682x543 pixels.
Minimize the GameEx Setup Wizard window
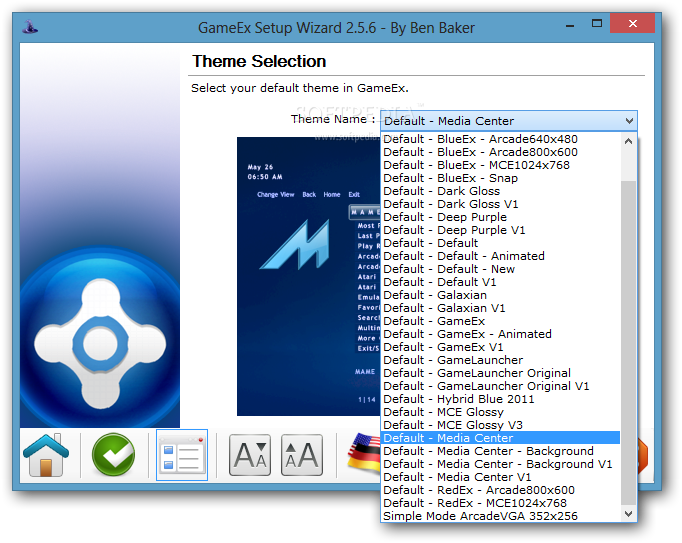pyautogui.click(x=570, y=24)
